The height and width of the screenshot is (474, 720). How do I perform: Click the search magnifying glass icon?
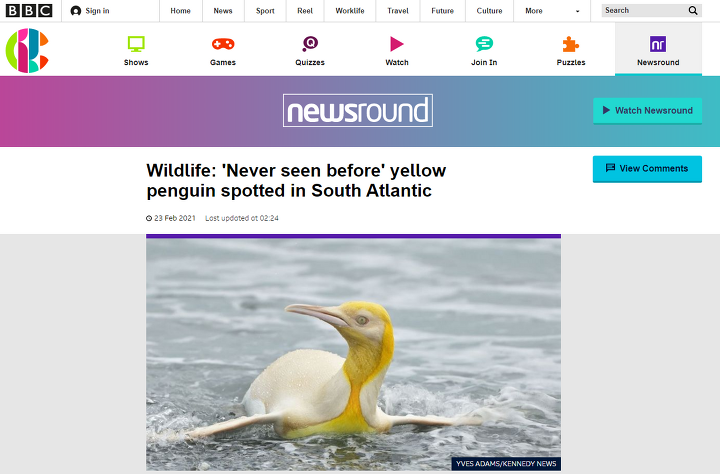point(693,11)
